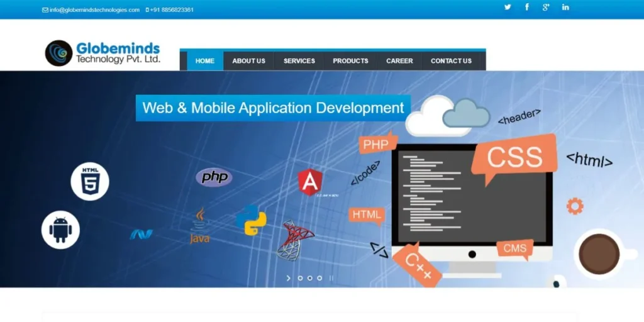
Task: Click the orange C++ tag
Action: coord(417,265)
